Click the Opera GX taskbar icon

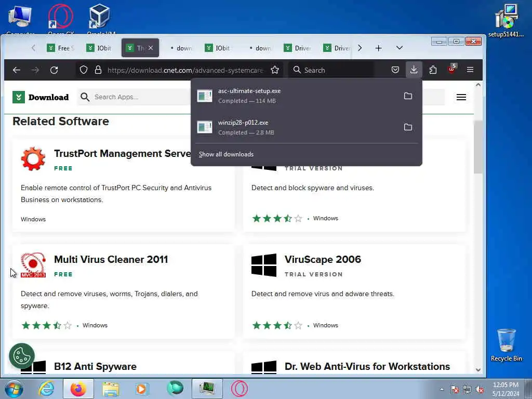(x=239, y=389)
